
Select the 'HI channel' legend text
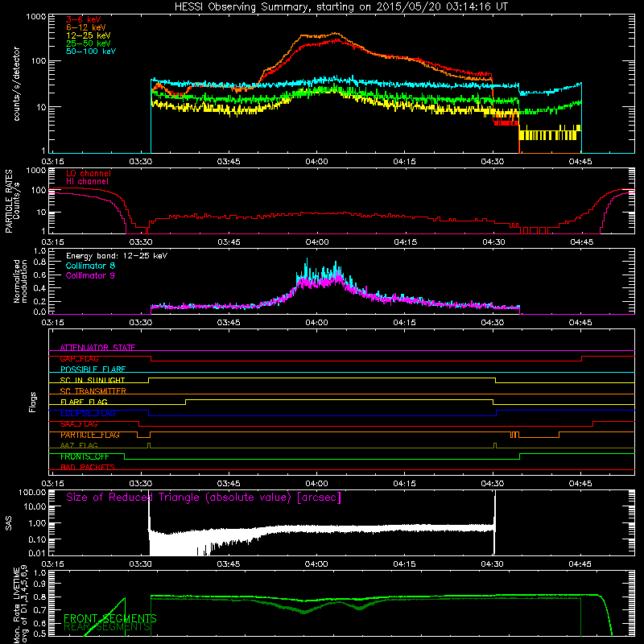[87, 182]
